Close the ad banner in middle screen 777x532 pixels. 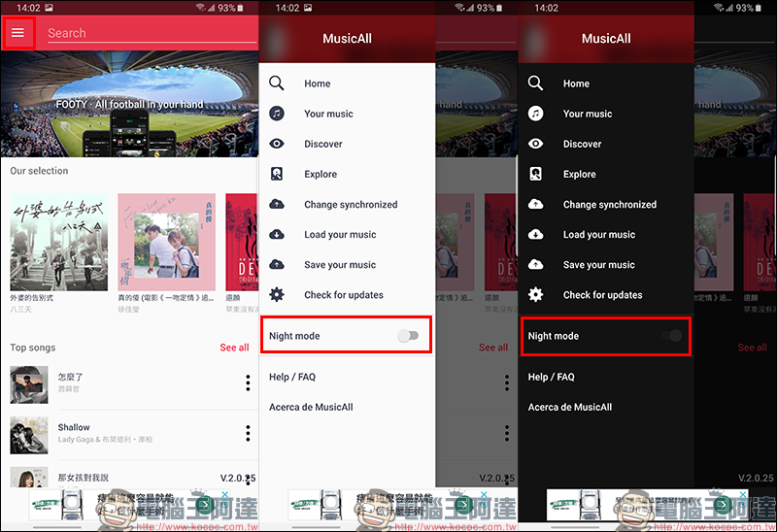tap(484, 494)
